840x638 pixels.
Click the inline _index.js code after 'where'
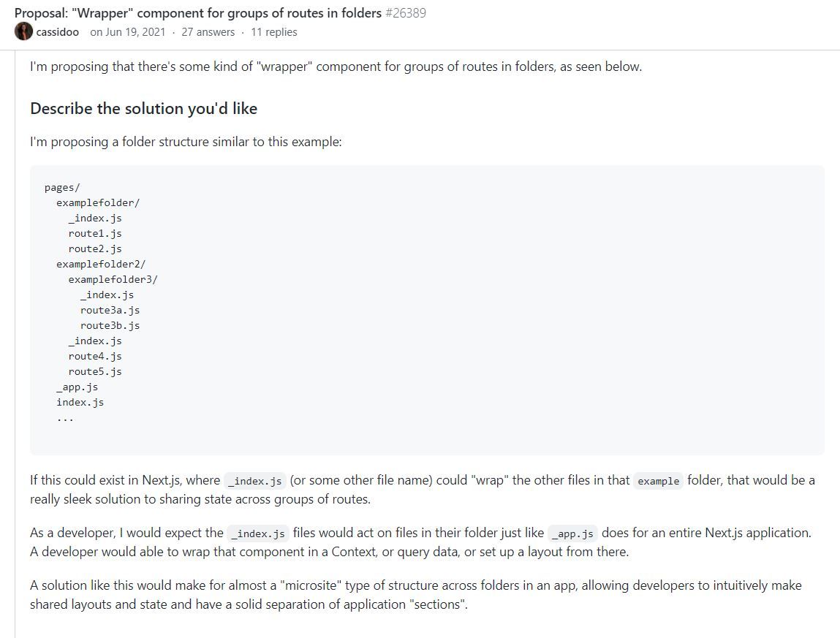point(255,481)
